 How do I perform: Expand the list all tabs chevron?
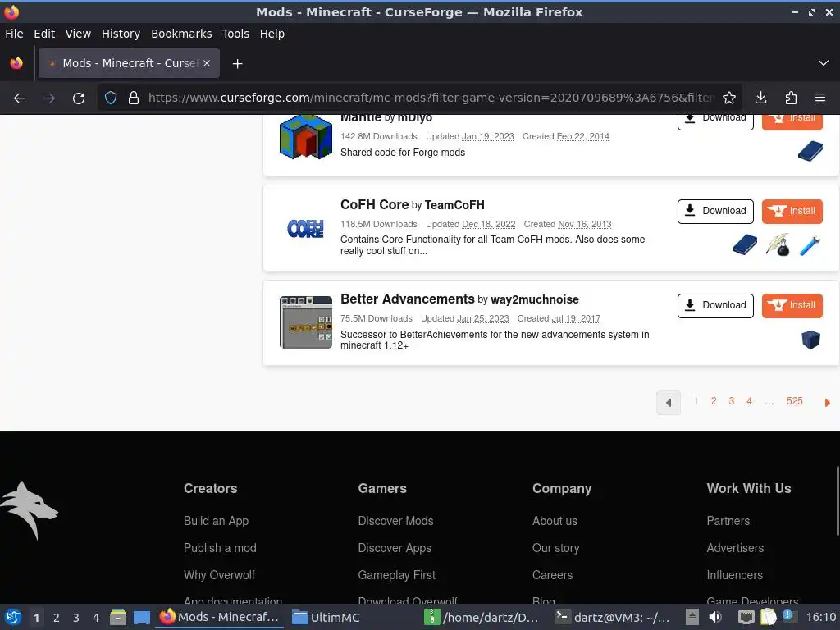coord(824,63)
